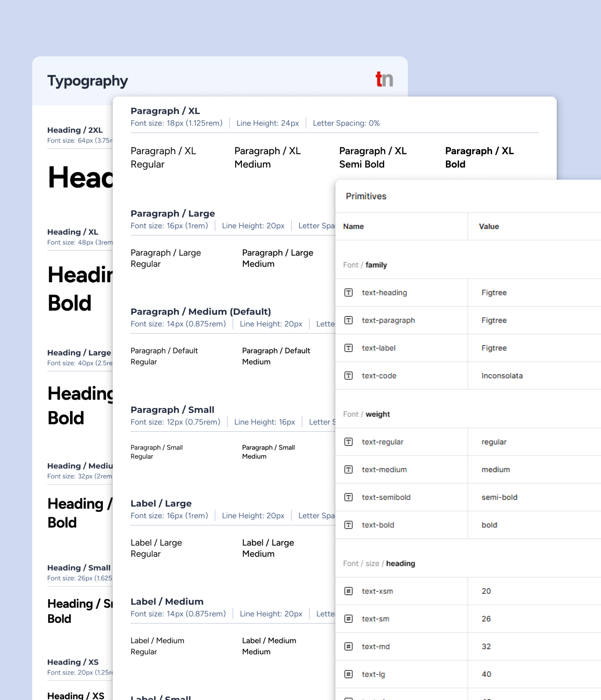Click the Typography page heading
Viewport: 601px width, 700px height.
[x=88, y=80]
